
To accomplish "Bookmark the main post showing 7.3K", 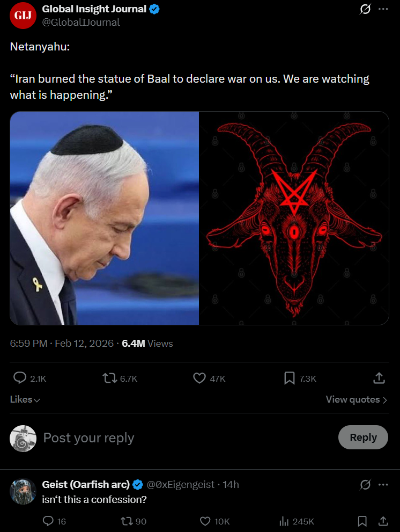I will tap(289, 378).
